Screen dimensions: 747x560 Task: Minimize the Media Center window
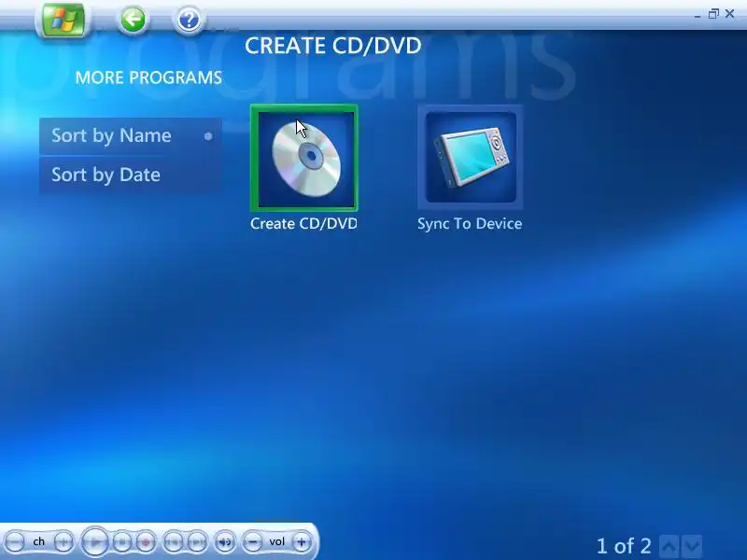[698, 15]
